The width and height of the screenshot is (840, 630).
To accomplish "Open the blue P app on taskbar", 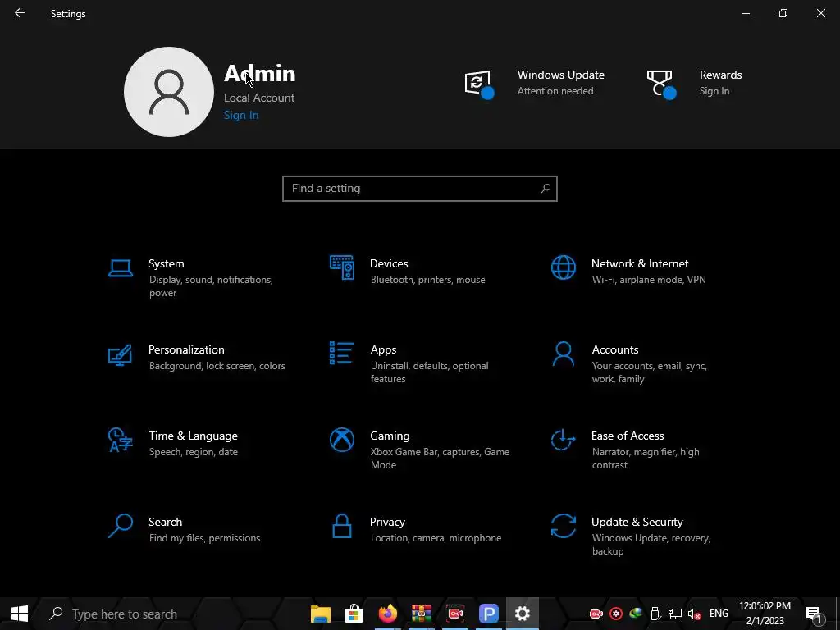I will click(489, 614).
